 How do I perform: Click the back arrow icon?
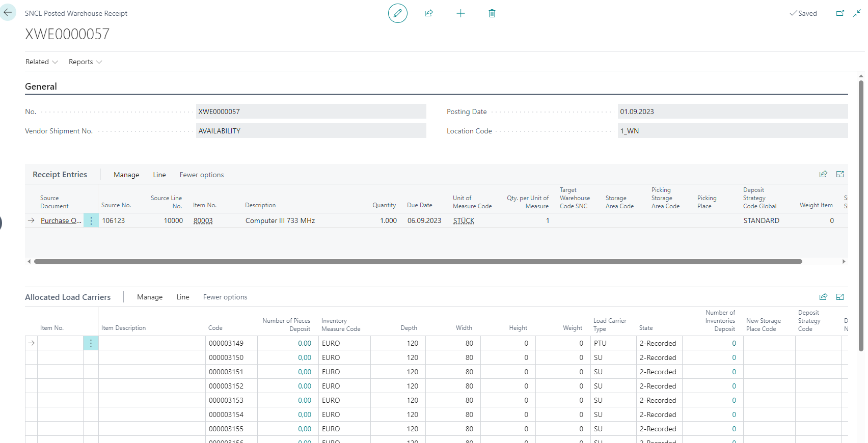point(8,12)
